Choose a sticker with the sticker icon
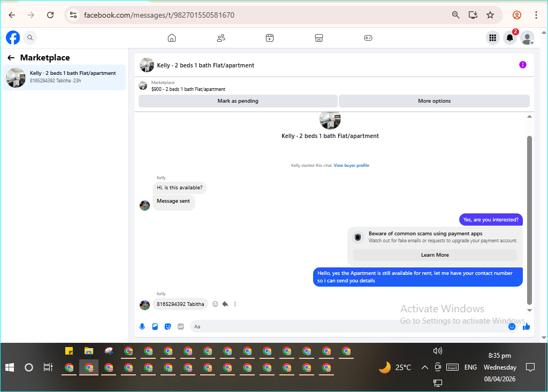Image resolution: width=548 pixels, height=392 pixels. coord(168,327)
